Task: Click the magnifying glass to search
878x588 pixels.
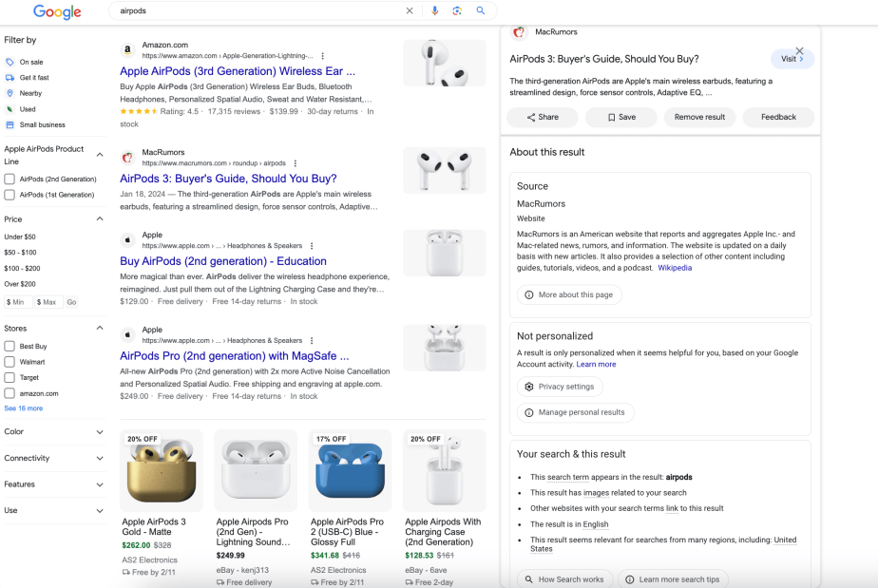Action: tap(481, 10)
